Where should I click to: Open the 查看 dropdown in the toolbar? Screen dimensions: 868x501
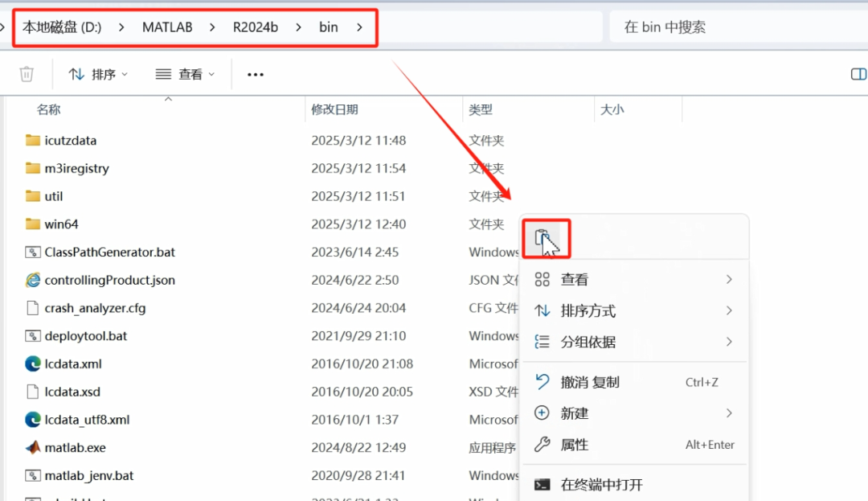point(185,74)
